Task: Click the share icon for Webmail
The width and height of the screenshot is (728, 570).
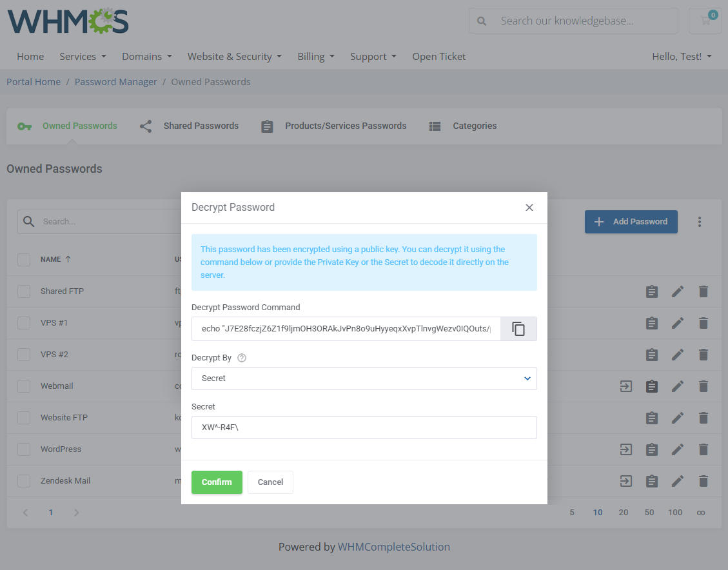Action: click(x=625, y=386)
